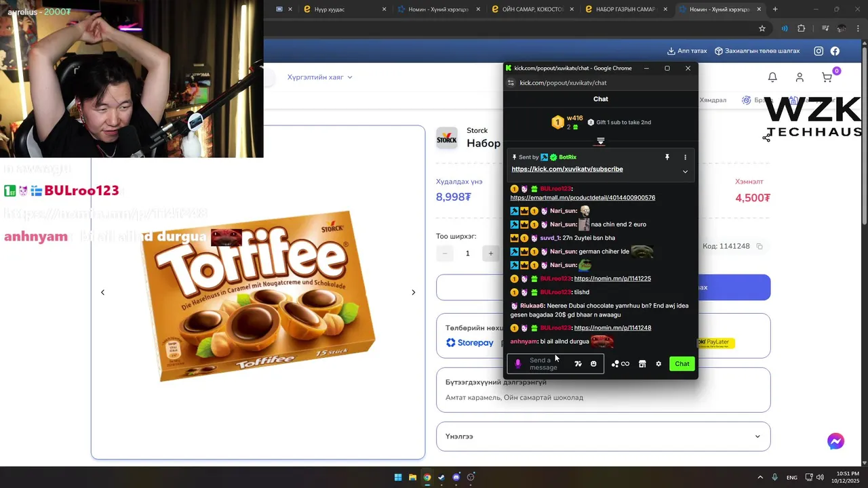Switch to the ОЙН САМАР, КОКОСТОЙ tab
This screenshot has height=488, width=868.
click(x=531, y=9)
